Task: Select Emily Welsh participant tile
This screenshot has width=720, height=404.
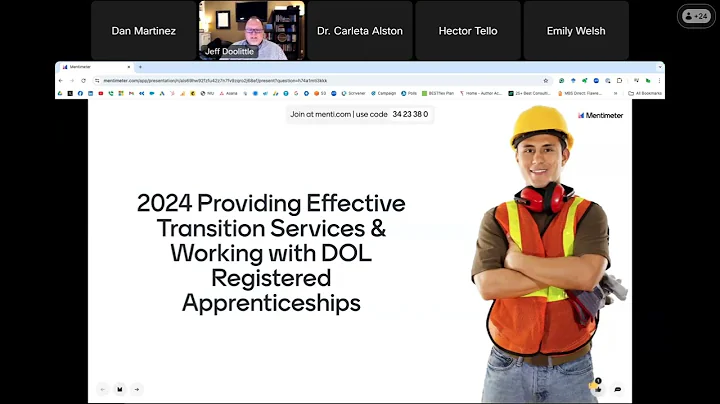Action: (x=576, y=30)
